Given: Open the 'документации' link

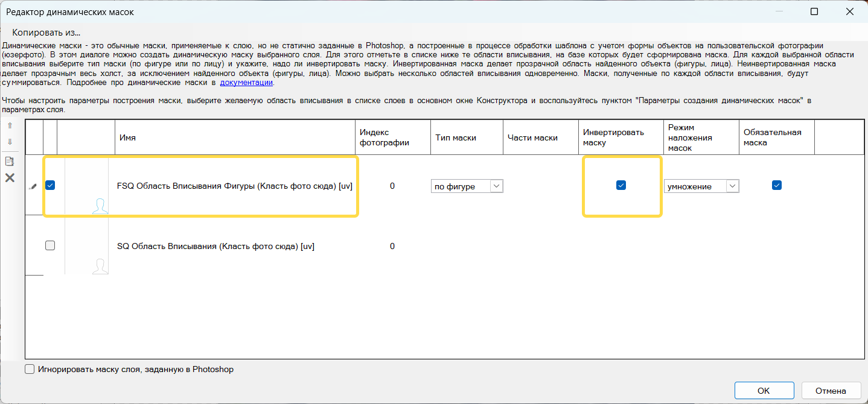Looking at the screenshot, I should point(246,83).
